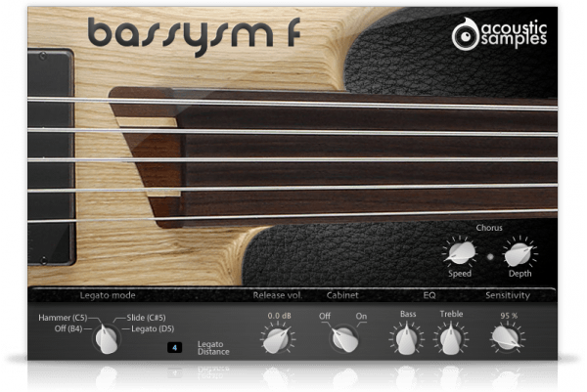This screenshot has height=392, width=587.
Task: Click the Release vol. knob
Action: coord(276,338)
